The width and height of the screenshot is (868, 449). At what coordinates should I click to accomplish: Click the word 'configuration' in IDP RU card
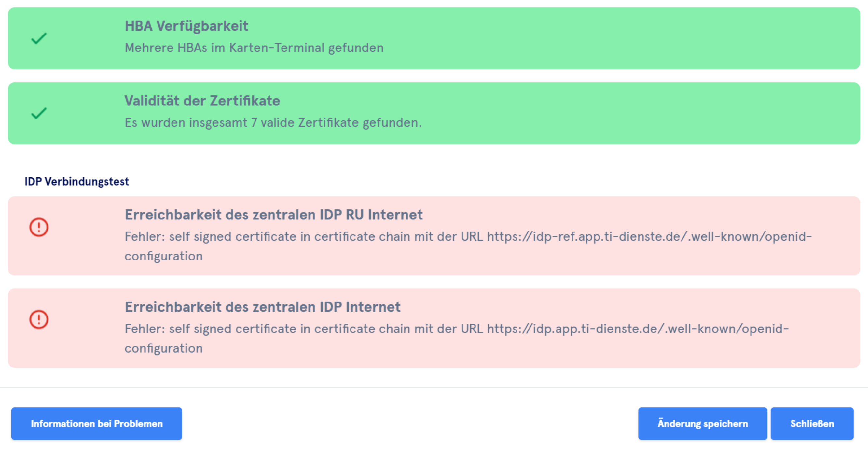pos(164,256)
